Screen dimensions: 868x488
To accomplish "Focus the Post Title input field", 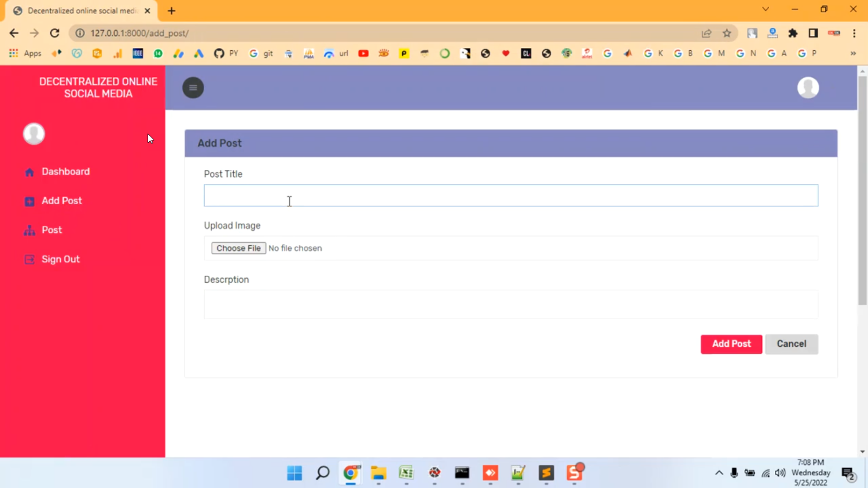I will [x=510, y=196].
